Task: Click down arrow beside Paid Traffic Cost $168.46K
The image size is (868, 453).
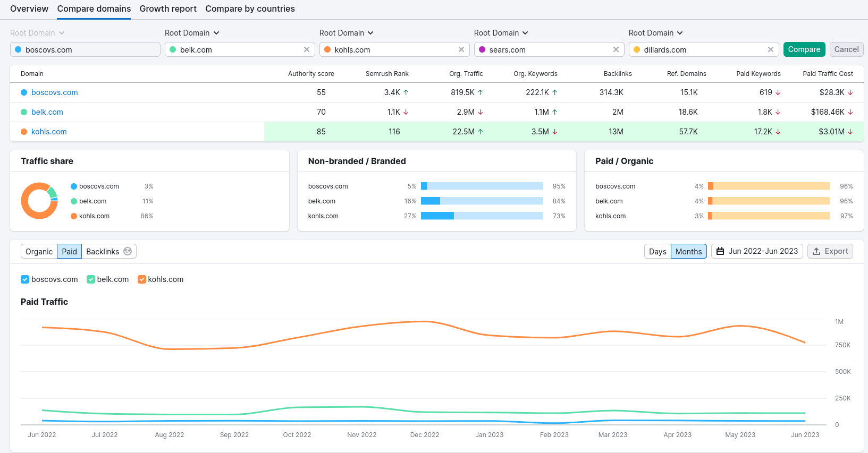Action: [x=850, y=112]
